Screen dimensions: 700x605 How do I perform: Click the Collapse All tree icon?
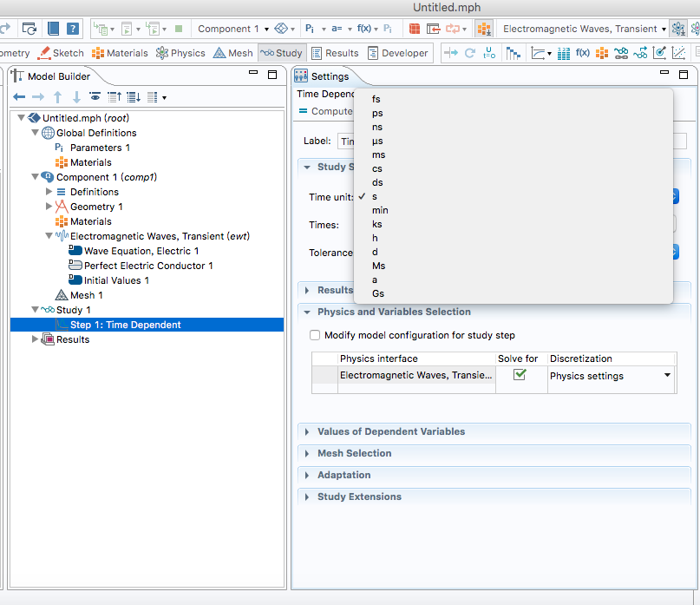pyautogui.click(x=114, y=96)
